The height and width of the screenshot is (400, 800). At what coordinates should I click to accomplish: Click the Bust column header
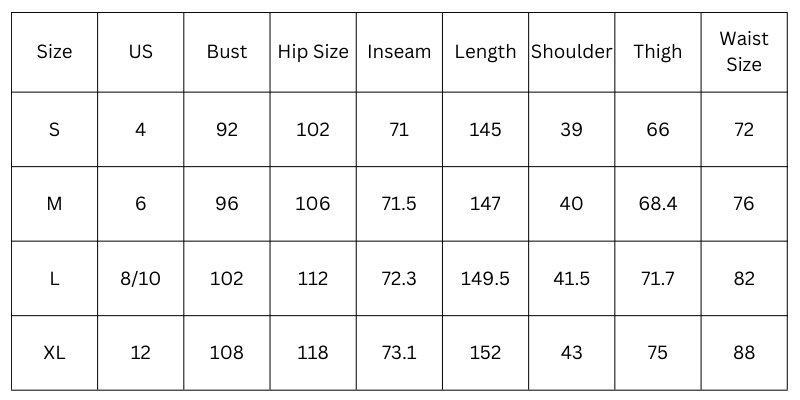pyautogui.click(x=227, y=52)
